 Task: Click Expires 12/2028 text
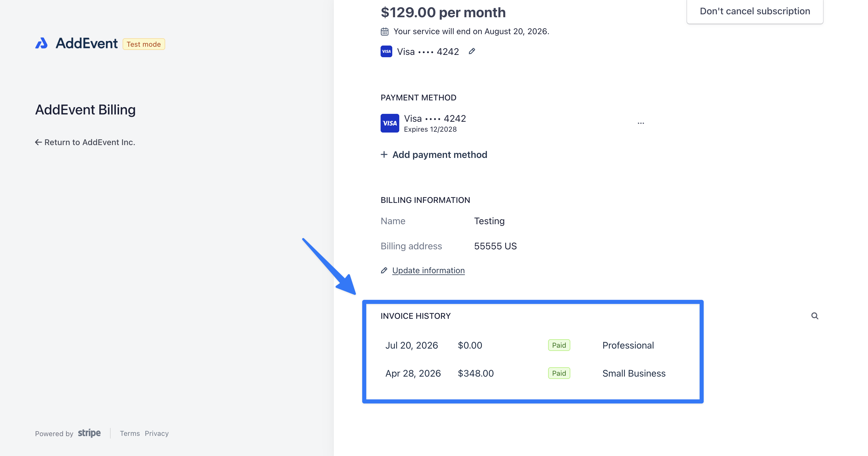click(430, 129)
